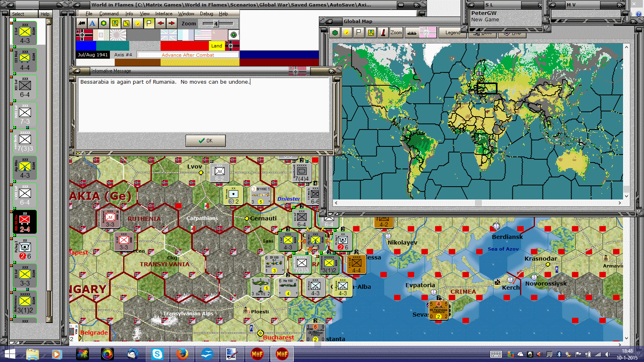Screen dimensions: 644x362
Task: Toggle the white flag icon in main toolbar
Action: [149, 23]
